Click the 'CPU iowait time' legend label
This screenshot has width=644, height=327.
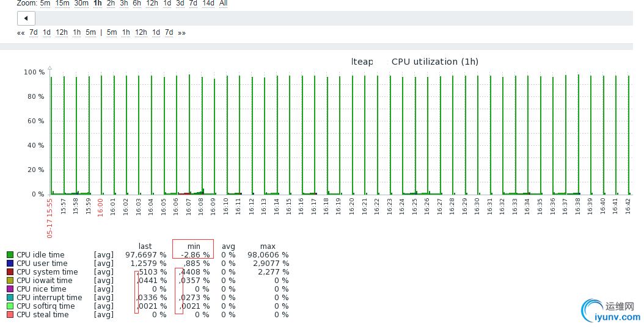(x=45, y=281)
